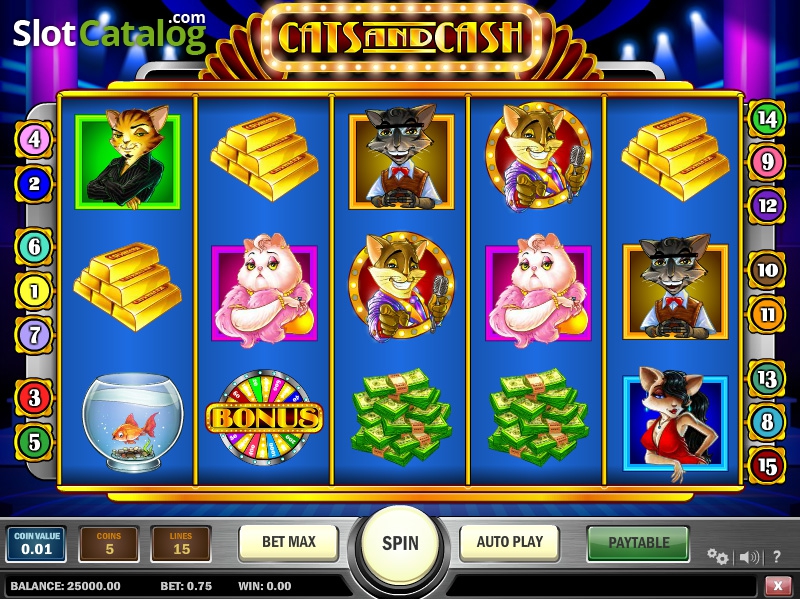800x599 pixels.
Task: Hit the round SPIN button
Action: (x=400, y=543)
